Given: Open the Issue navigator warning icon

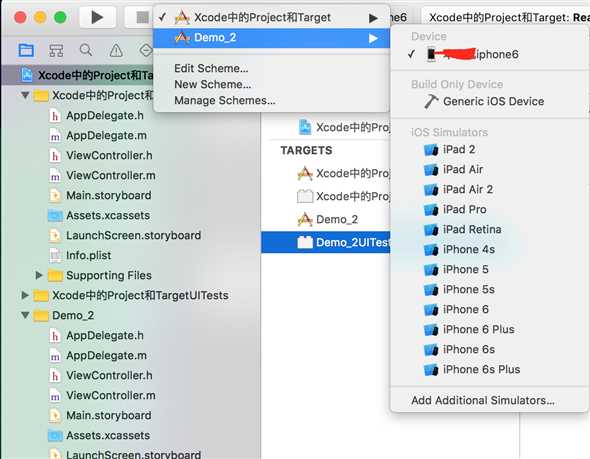Looking at the screenshot, I should tap(116, 50).
